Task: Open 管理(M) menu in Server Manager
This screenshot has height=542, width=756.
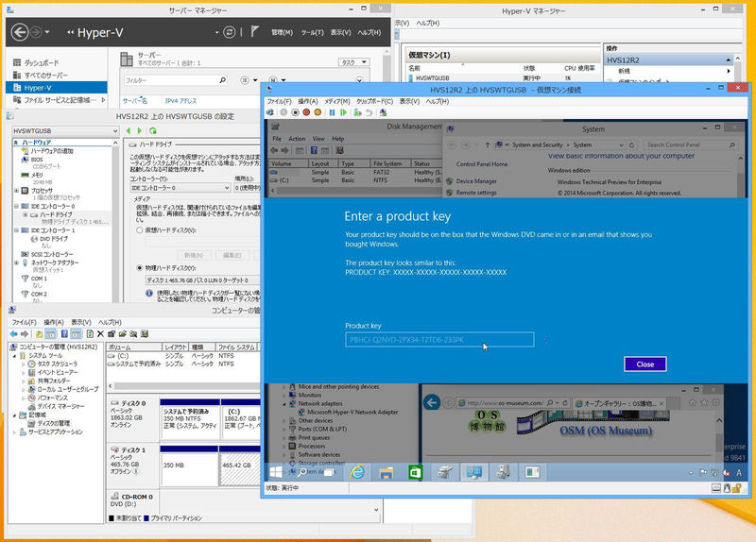Action: [282, 32]
